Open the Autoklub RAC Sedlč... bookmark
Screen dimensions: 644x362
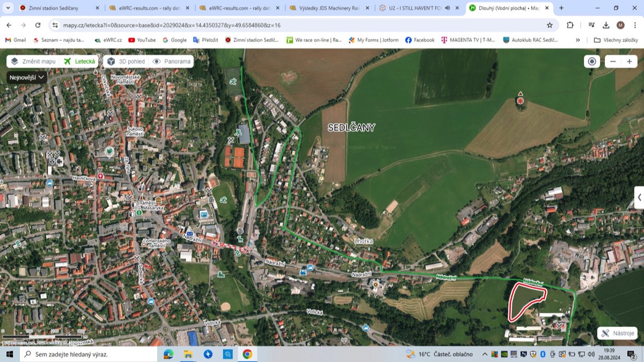530,40
